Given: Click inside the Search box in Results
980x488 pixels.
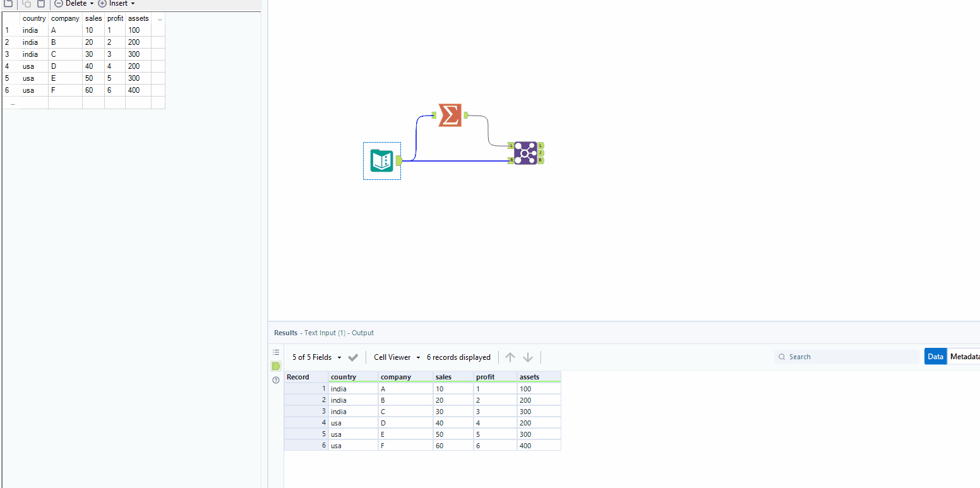Looking at the screenshot, I should tap(840, 356).
